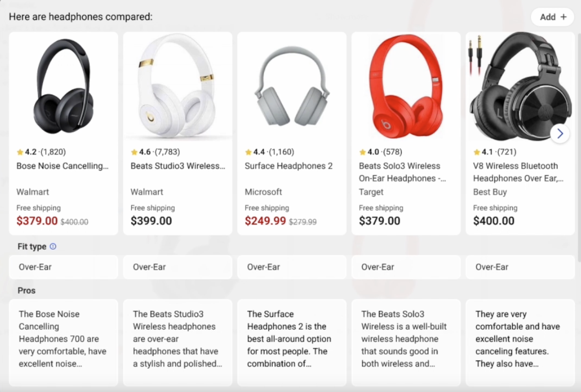Click the discounted $249.99 price on Surface Headphones
The width and height of the screenshot is (581, 392).
[x=265, y=221]
